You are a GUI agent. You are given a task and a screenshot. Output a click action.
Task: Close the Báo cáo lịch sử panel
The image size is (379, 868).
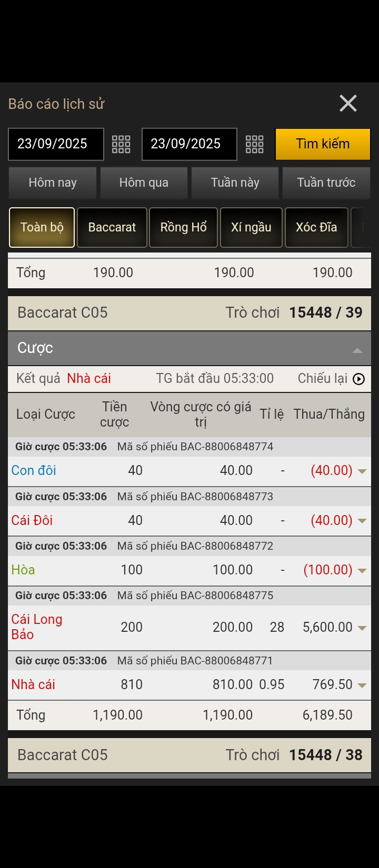348,104
